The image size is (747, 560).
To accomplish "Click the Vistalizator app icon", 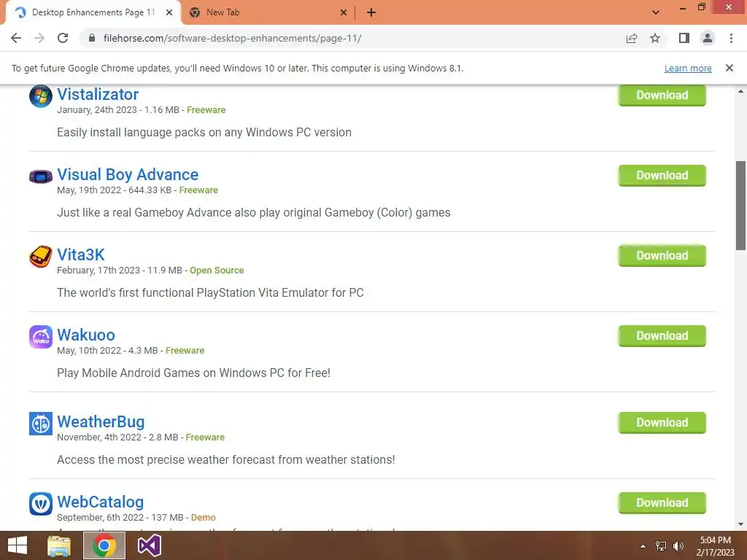I will click(x=41, y=96).
